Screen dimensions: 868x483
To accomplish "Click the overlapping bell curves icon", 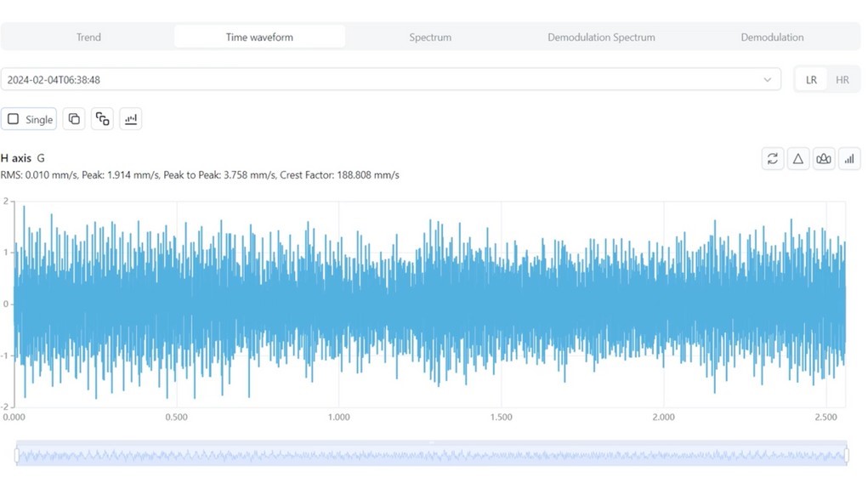I will 824,158.
